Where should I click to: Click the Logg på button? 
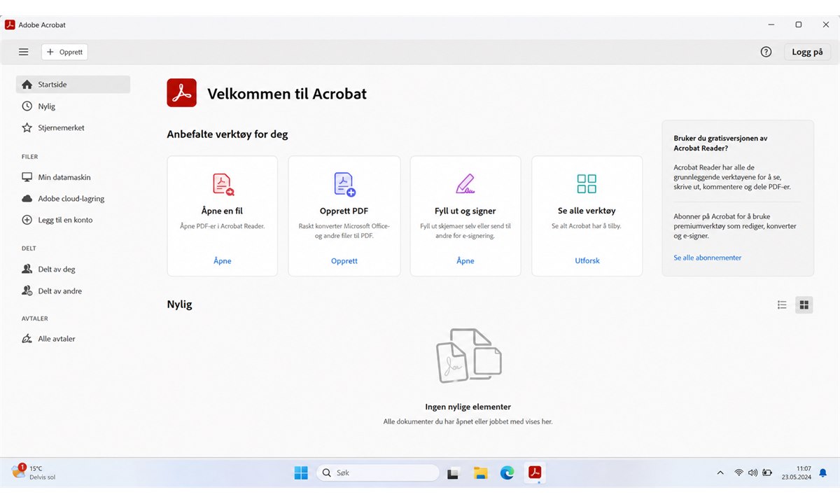click(x=807, y=52)
